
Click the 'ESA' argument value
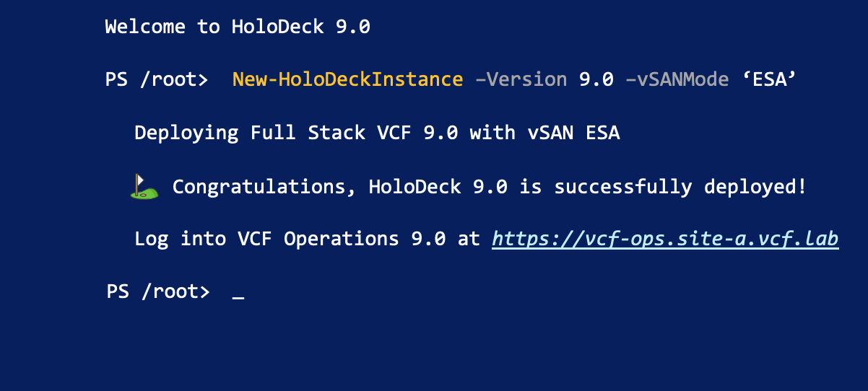pyautogui.click(x=769, y=79)
